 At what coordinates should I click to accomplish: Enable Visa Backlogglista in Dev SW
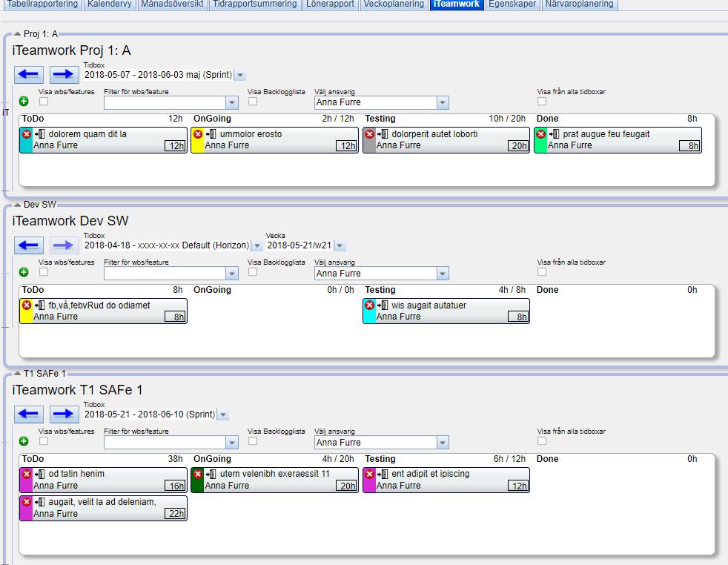point(253,272)
